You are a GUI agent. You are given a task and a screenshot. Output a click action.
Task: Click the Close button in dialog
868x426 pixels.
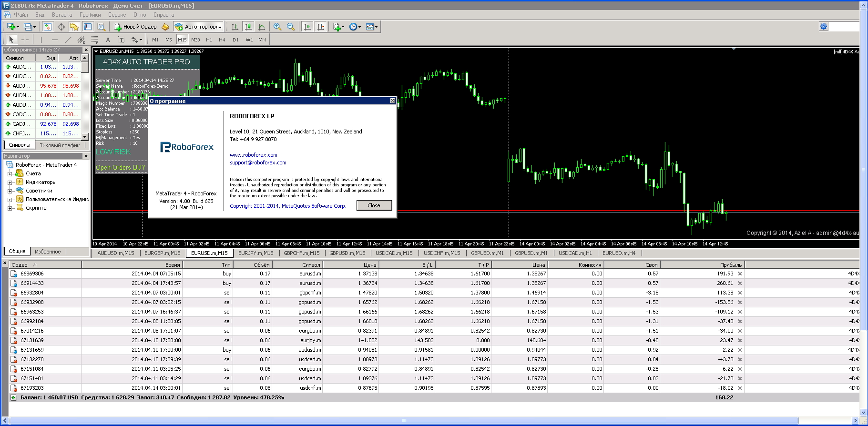374,205
